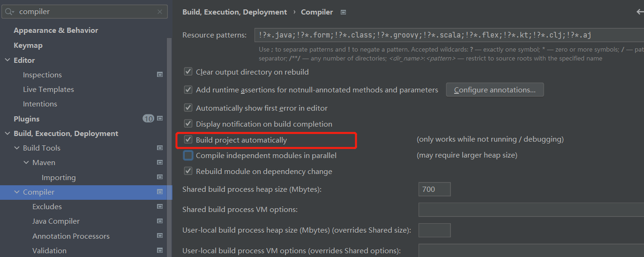Click project-level icon beside Maven
This screenshot has width=644, height=257.
tap(160, 162)
